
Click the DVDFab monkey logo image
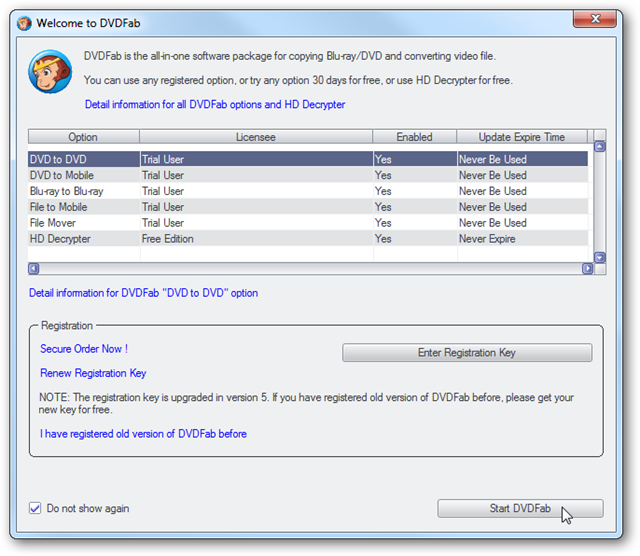50,71
